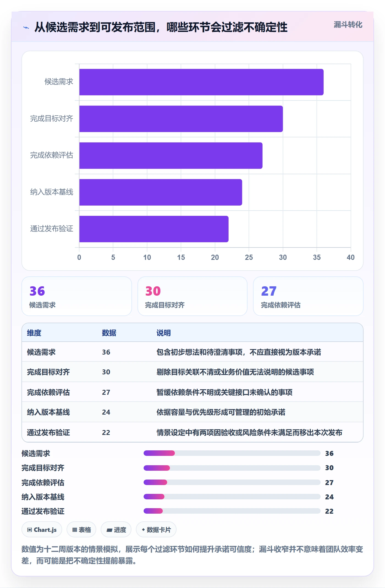Click the value 36 in the table
Image resolution: width=385 pixels, height=588 pixels.
coord(106,352)
